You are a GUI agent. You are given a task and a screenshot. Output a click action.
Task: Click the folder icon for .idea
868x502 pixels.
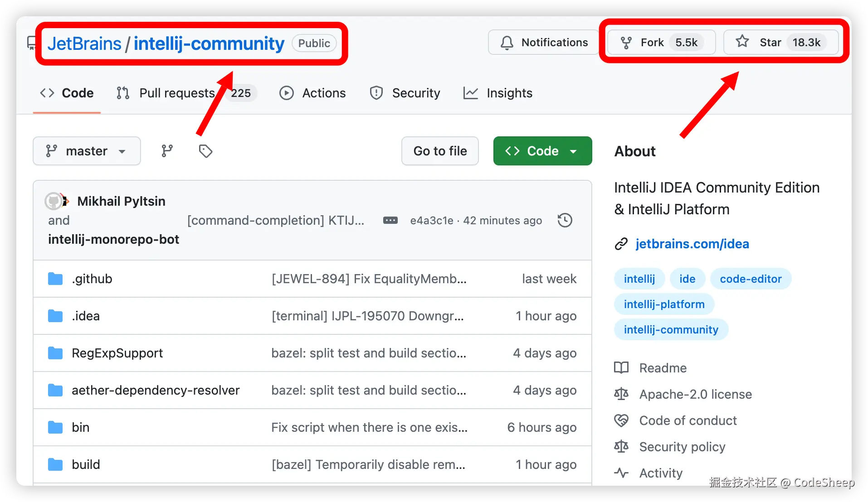coord(55,316)
